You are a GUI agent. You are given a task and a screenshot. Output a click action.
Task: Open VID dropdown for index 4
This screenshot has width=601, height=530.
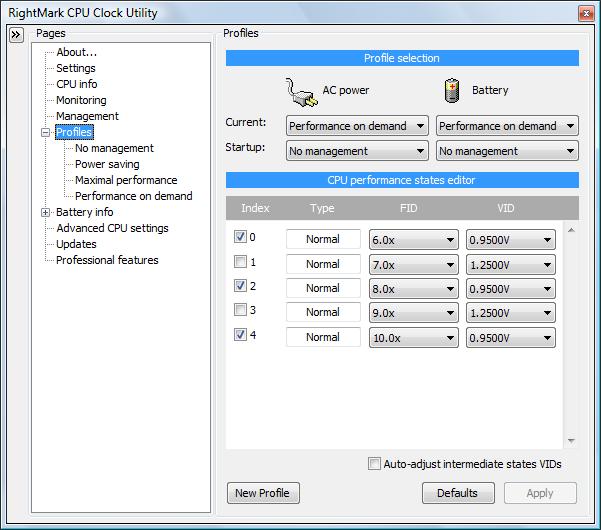(x=511, y=338)
